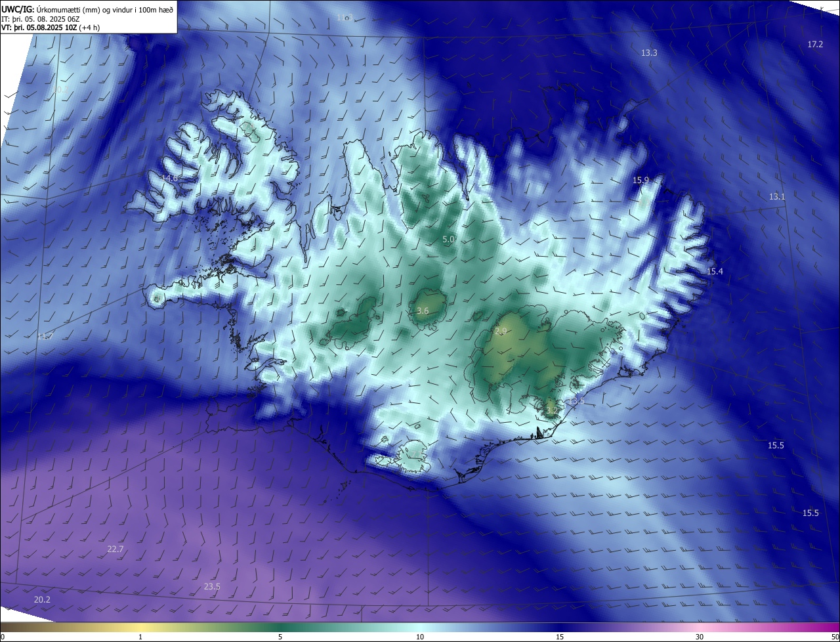Screen dimensions: 840x642
Task: Click the 3.6 value on the glacier
Action: (423, 310)
